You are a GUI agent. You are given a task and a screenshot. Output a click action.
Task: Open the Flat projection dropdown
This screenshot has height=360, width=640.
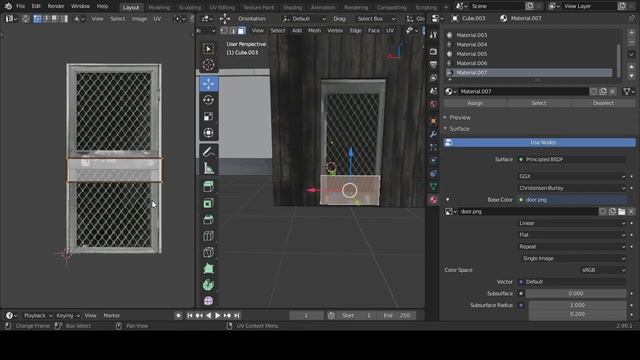571,235
